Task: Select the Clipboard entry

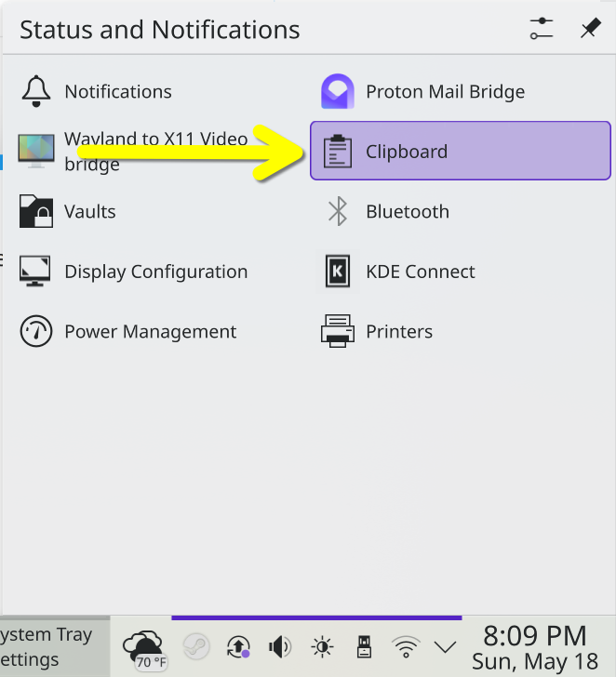Action: click(x=460, y=151)
